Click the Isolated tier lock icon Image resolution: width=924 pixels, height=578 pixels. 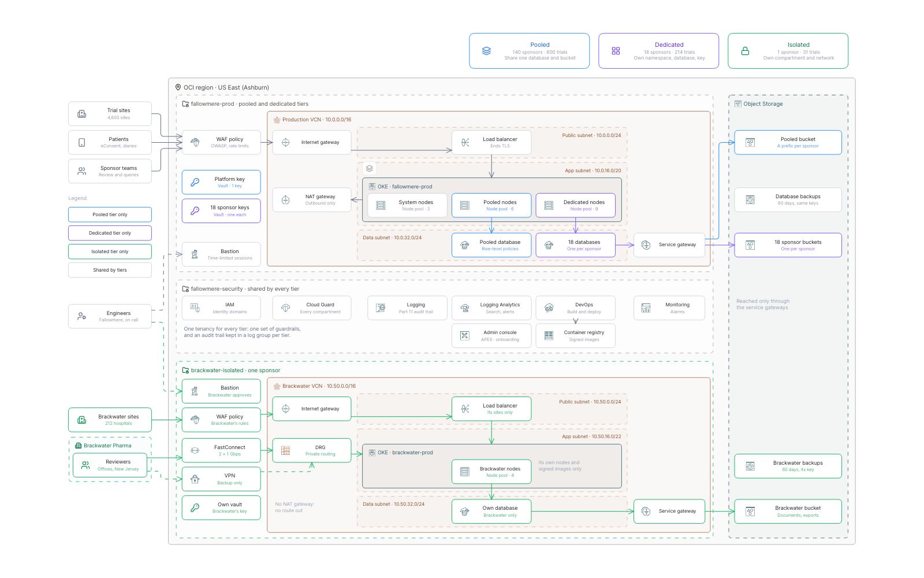[745, 51]
